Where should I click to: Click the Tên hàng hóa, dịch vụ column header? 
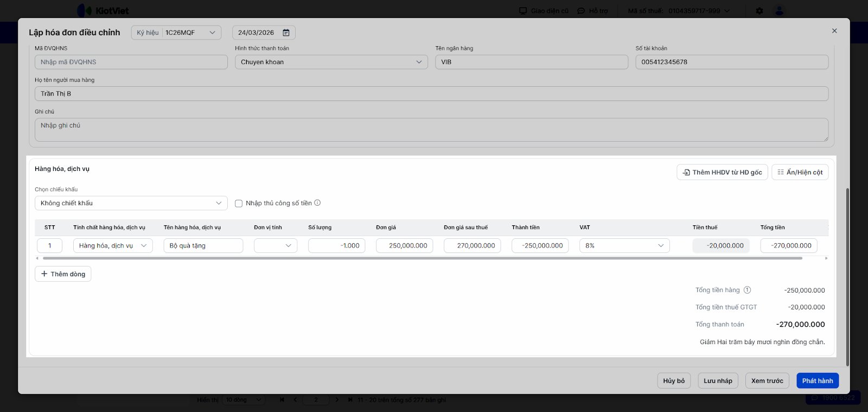192,227
